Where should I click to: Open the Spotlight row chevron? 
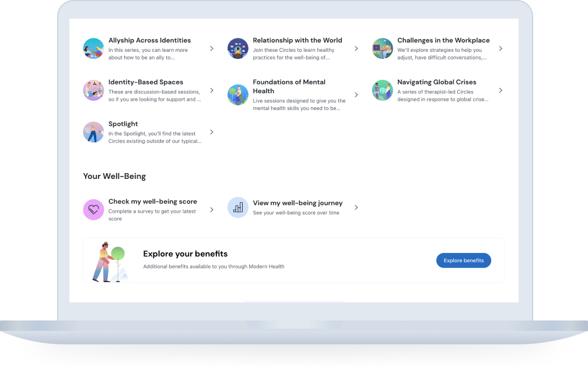[x=212, y=132]
